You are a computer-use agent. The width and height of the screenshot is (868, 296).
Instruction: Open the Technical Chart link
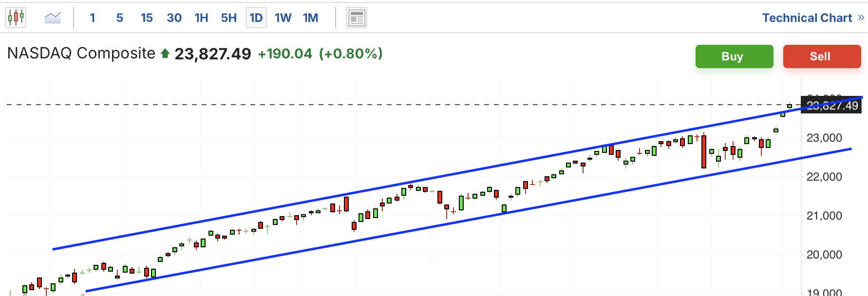pyautogui.click(x=813, y=18)
